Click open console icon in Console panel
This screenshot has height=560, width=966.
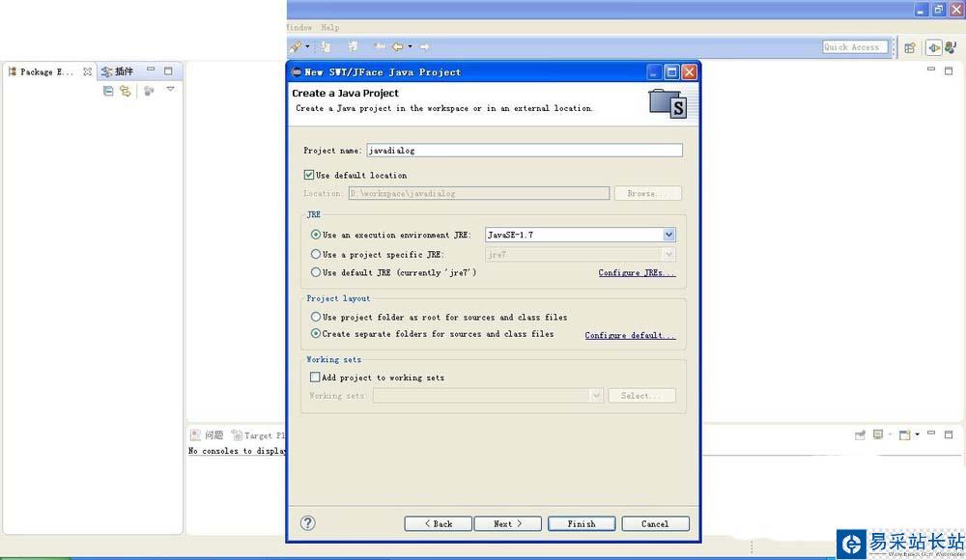click(x=905, y=434)
